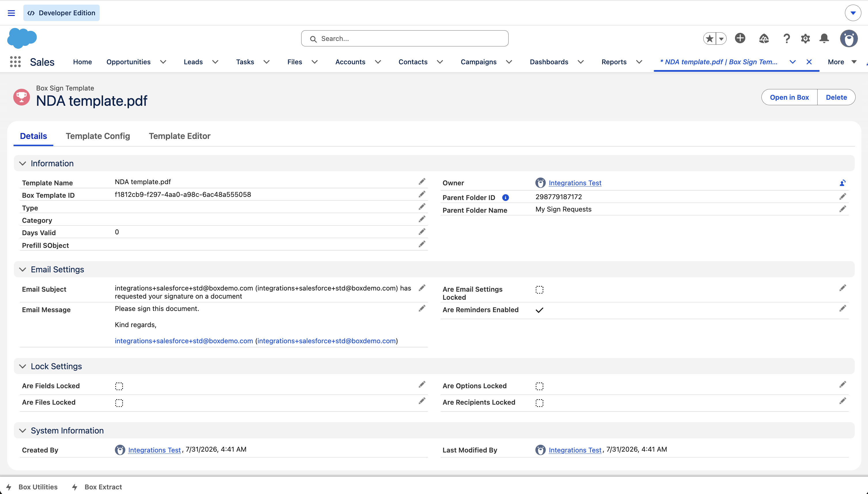Edit the Type field pencil
This screenshot has height=494, width=868.
tap(422, 207)
